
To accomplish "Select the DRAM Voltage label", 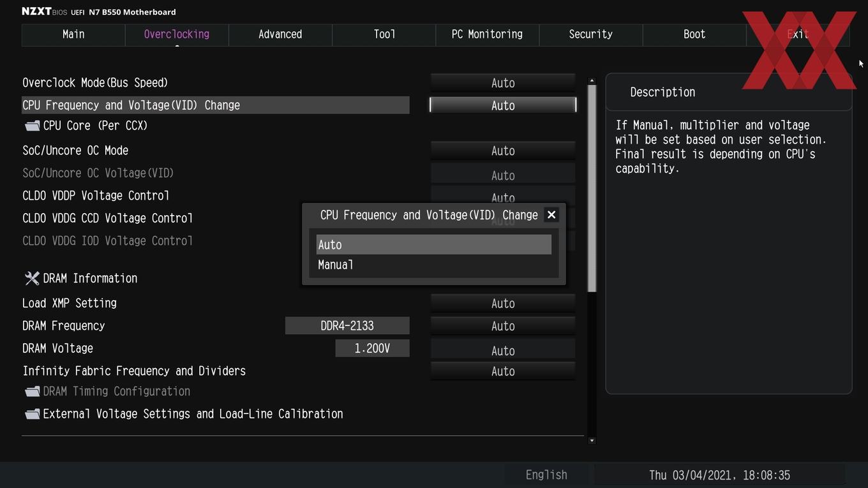I will tap(58, 348).
